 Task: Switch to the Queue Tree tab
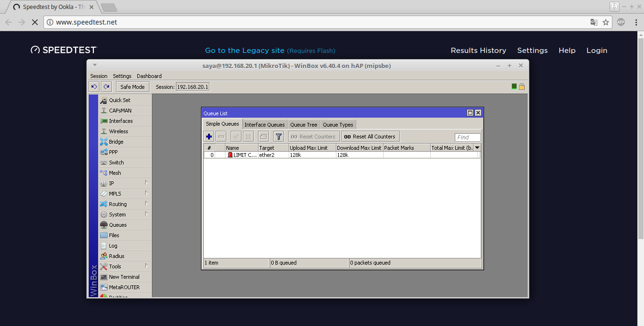point(304,124)
